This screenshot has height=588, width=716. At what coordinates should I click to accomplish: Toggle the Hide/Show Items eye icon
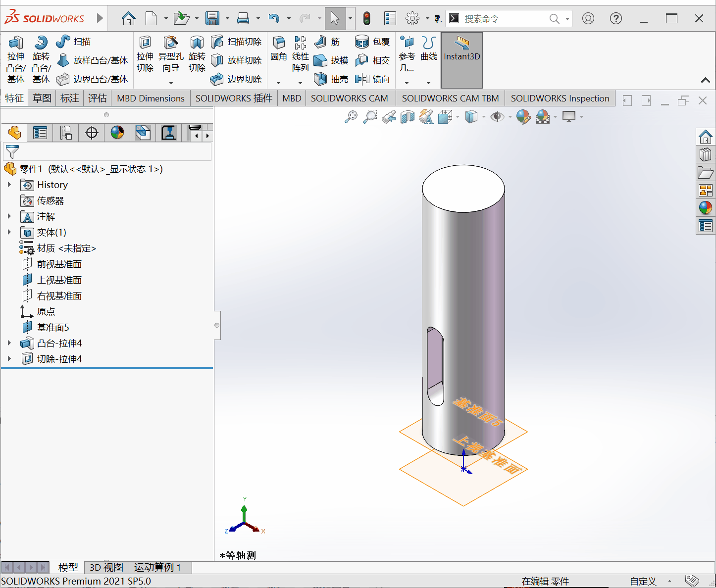(x=497, y=117)
